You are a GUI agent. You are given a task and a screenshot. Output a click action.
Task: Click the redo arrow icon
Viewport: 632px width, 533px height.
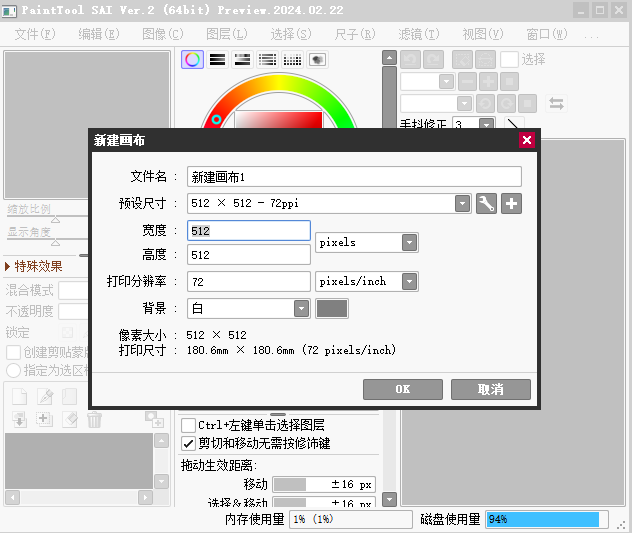(433, 60)
